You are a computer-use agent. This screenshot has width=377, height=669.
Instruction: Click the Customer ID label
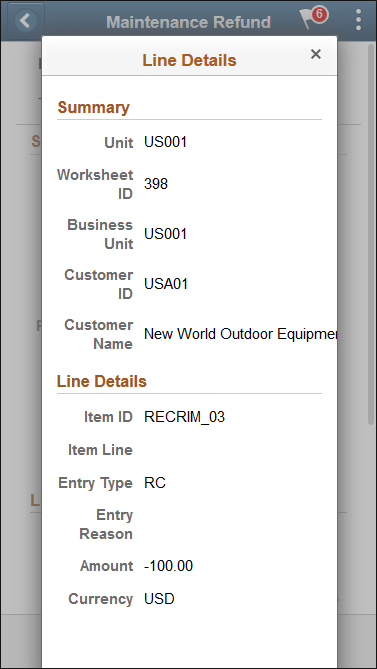tap(99, 284)
